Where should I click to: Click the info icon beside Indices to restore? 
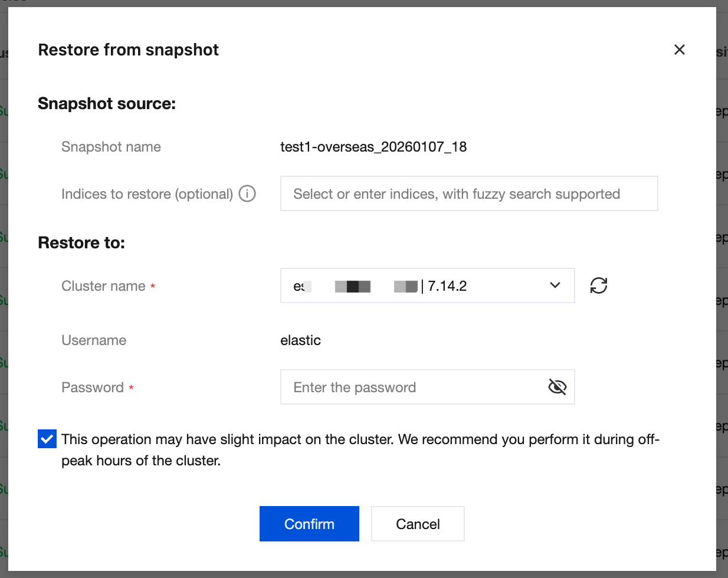click(x=247, y=193)
